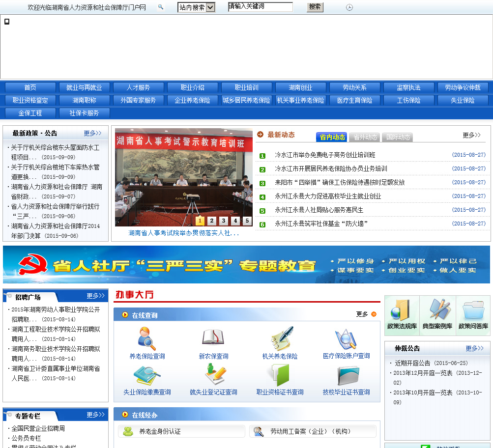The image size is (493, 448).
Task: Open the 2013年12月开庭一览表 link
Action: (423, 373)
